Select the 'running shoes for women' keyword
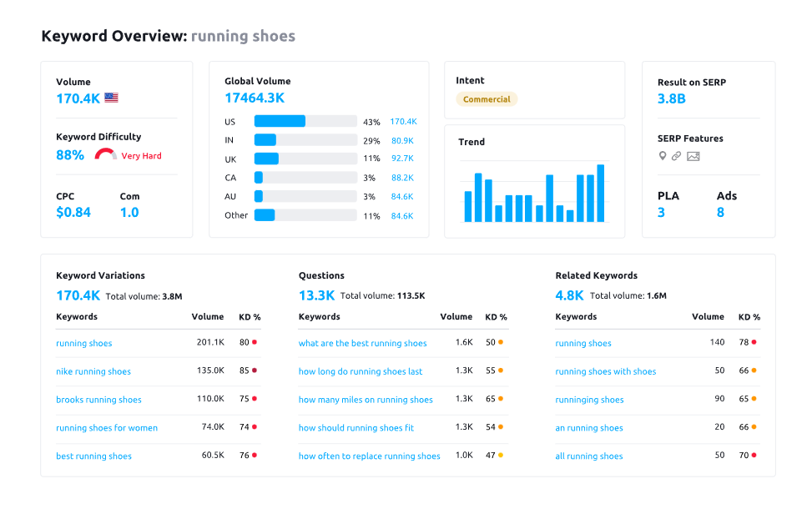This screenshot has height=509, width=812. 107,427
